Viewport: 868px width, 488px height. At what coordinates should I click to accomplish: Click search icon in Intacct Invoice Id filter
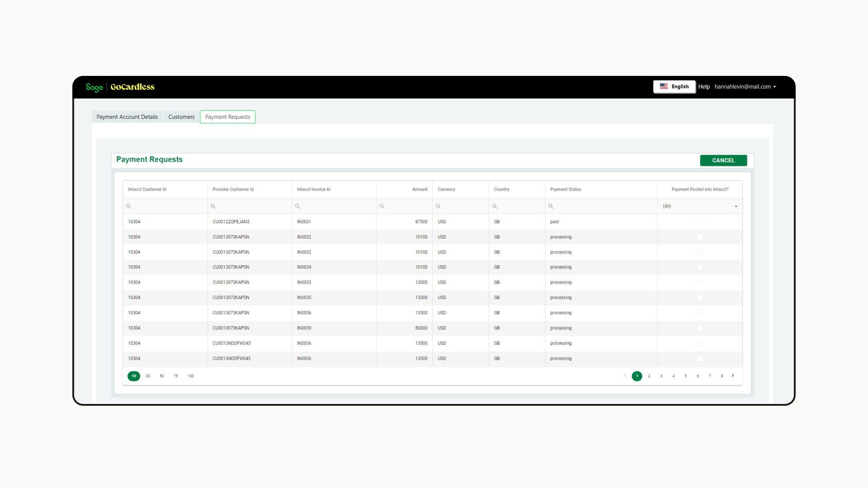click(297, 206)
